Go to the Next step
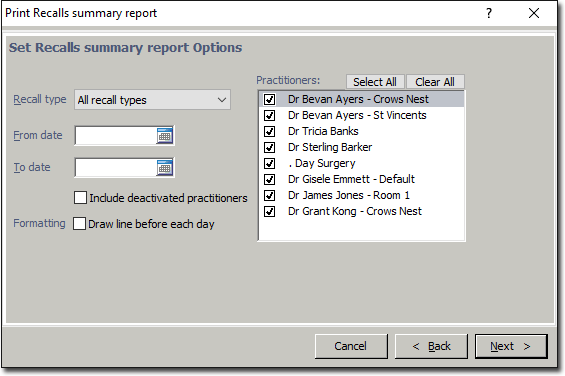 pyautogui.click(x=511, y=346)
